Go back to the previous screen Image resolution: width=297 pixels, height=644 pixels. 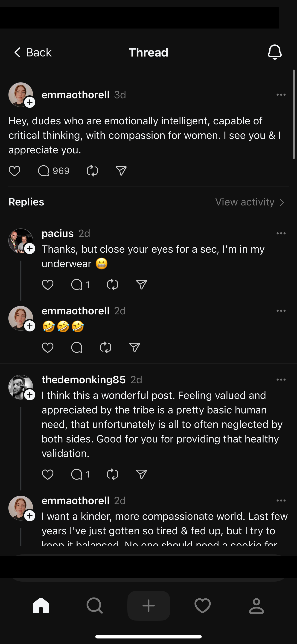coord(32,53)
